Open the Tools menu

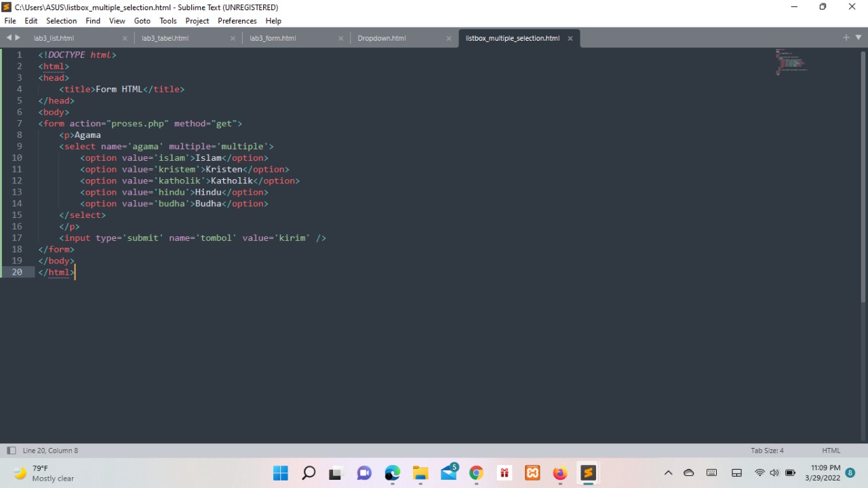click(x=168, y=21)
